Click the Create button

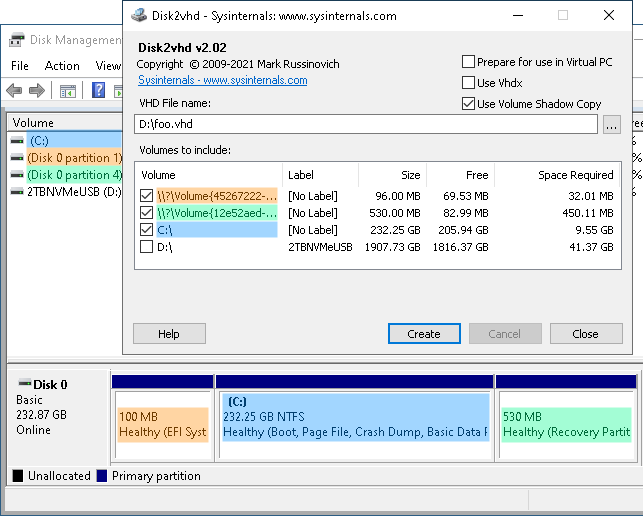(424, 334)
